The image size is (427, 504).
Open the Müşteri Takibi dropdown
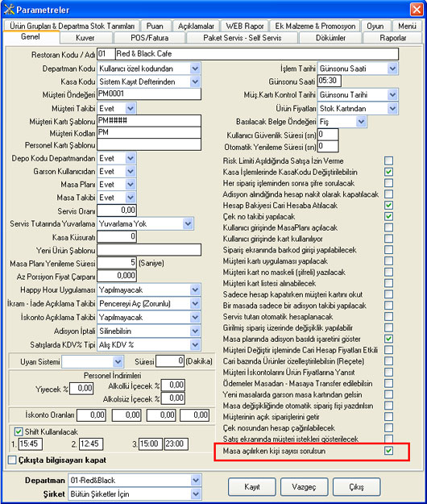pyautogui.click(x=130, y=108)
